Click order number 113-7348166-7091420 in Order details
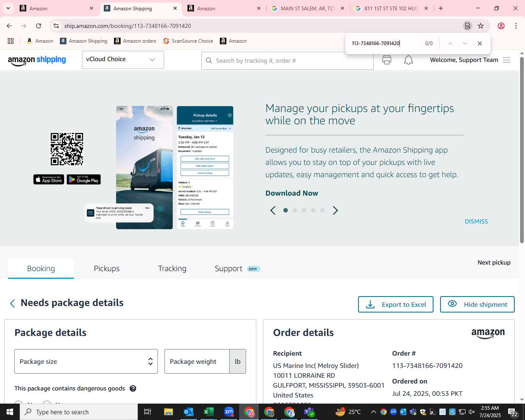 [x=427, y=366]
